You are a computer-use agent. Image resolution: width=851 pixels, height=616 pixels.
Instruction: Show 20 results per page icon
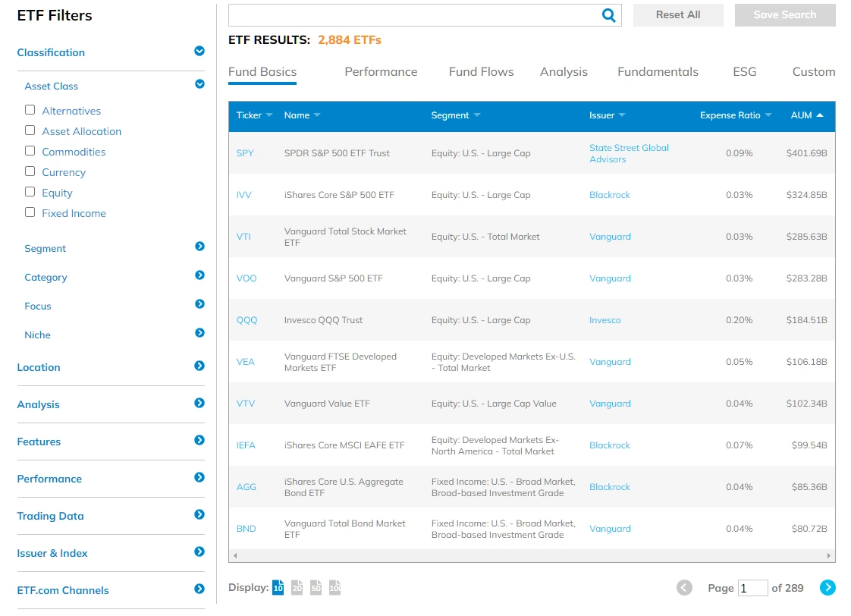pyautogui.click(x=297, y=587)
